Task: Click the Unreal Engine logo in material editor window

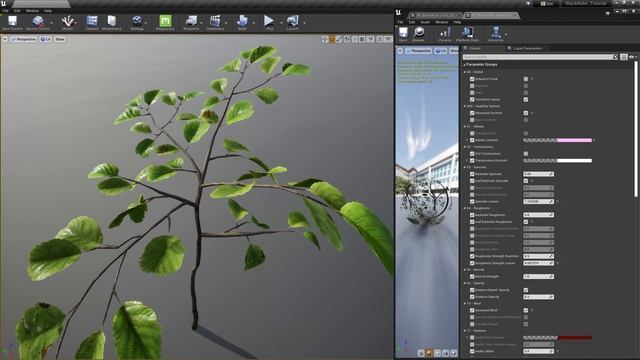Action: tap(398, 13)
